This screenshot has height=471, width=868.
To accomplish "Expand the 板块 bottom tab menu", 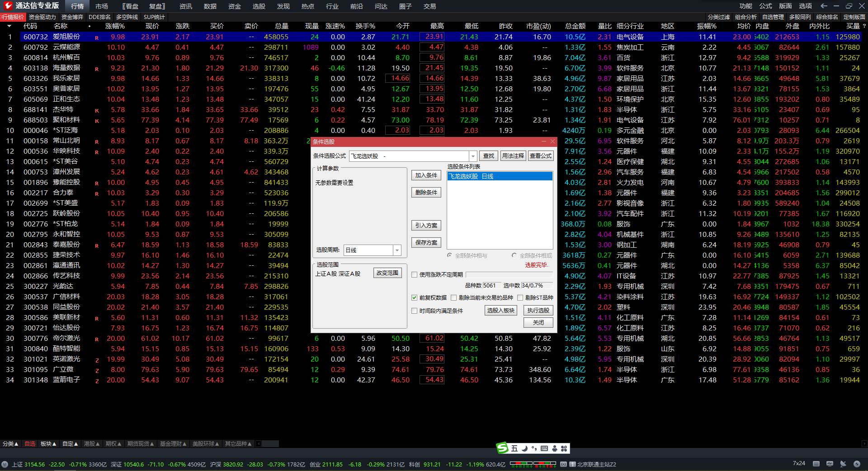I will [48, 444].
